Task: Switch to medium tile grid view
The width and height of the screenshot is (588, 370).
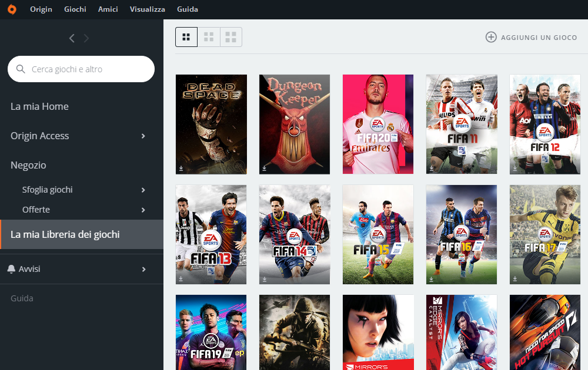Action: (209, 37)
